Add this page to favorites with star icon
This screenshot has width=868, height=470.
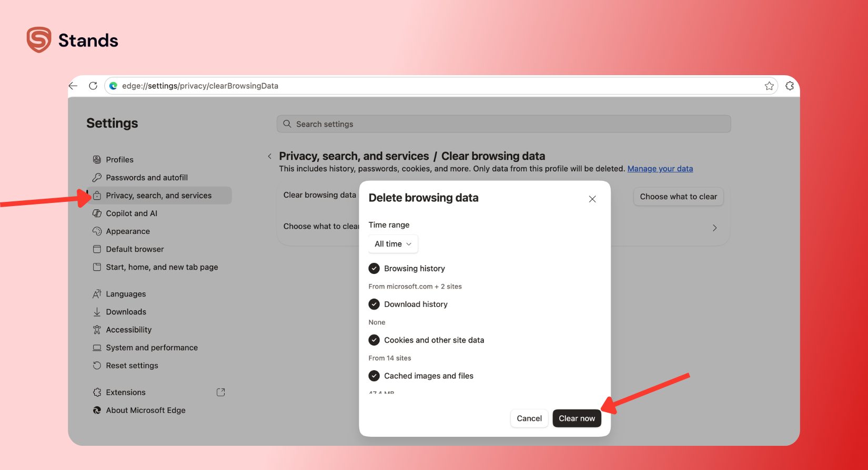769,86
